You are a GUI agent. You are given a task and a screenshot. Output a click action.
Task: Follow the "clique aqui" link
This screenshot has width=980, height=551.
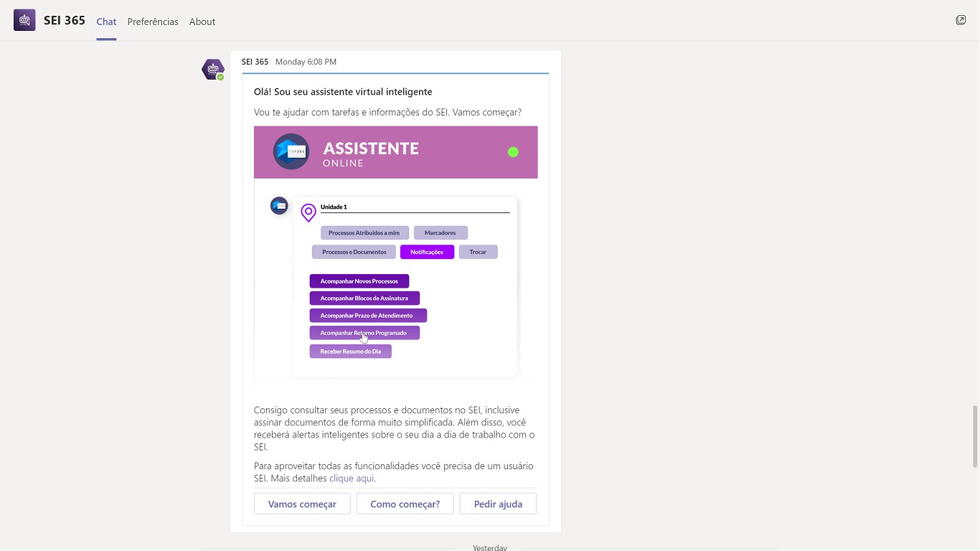[x=352, y=479]
